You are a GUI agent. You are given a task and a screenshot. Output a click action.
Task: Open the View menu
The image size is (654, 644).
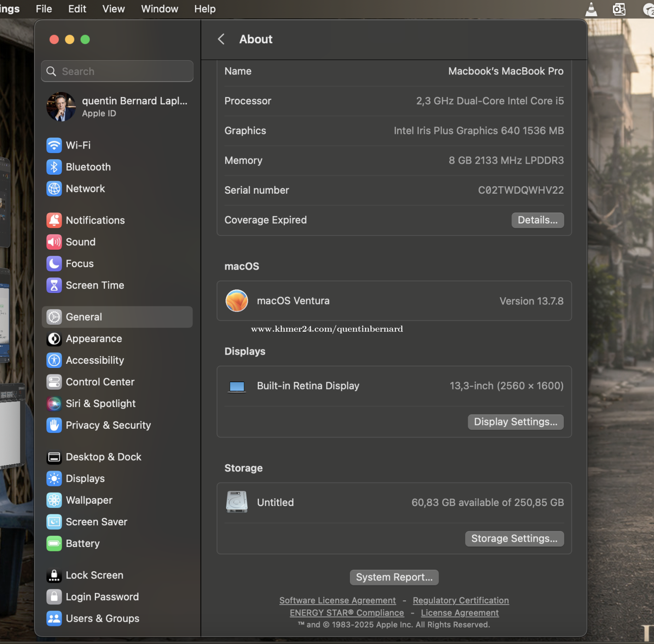pos(114,9)
